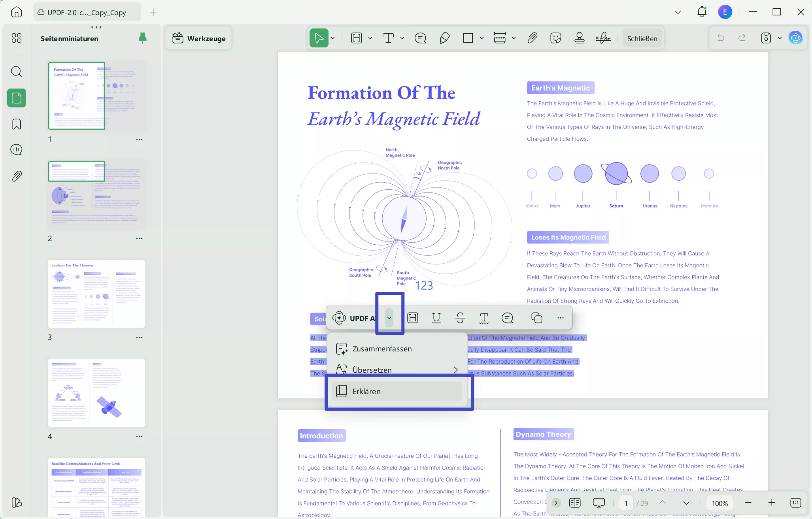Expand the measurement tool dropdown arrow
Screen dimensions: 812x519
click(514, 38)
